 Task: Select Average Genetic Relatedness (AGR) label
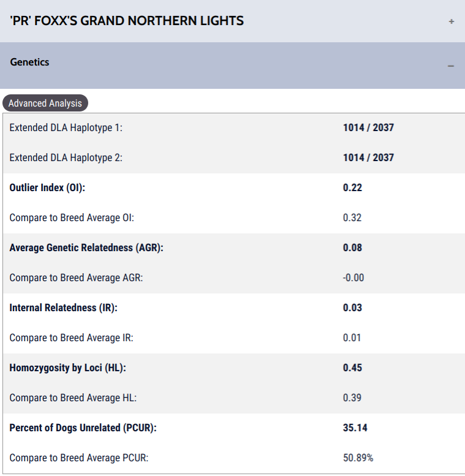[86, 247]
